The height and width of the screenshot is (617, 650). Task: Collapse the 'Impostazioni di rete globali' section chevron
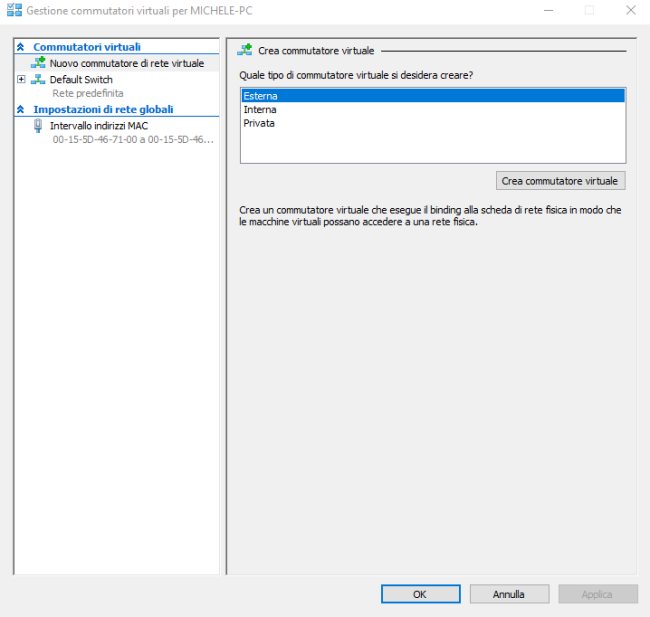coord(20,109)
